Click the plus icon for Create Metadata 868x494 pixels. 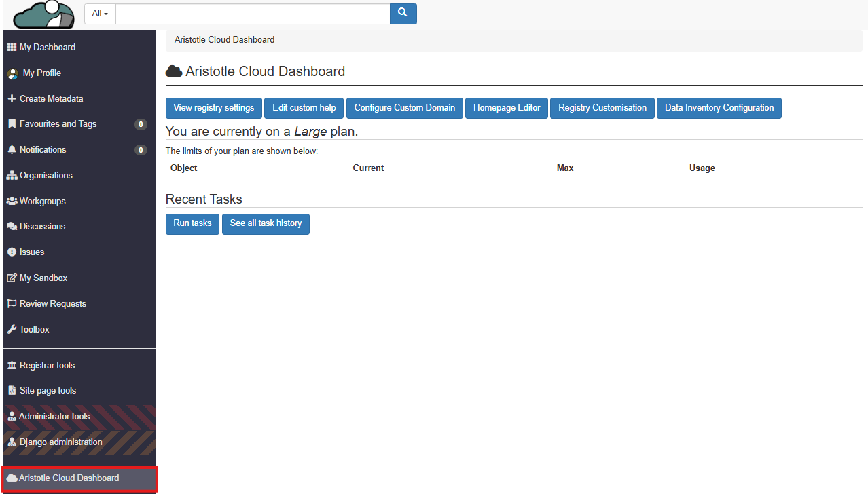point(12,99)
